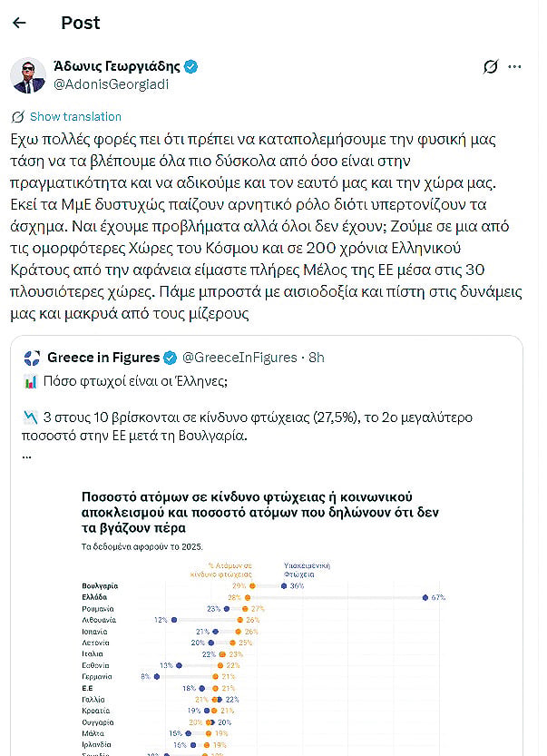Viewport: 547px width, 756px height.
Task: Click the @AdonisGeorgiadi handle
Action: (111, 84)
